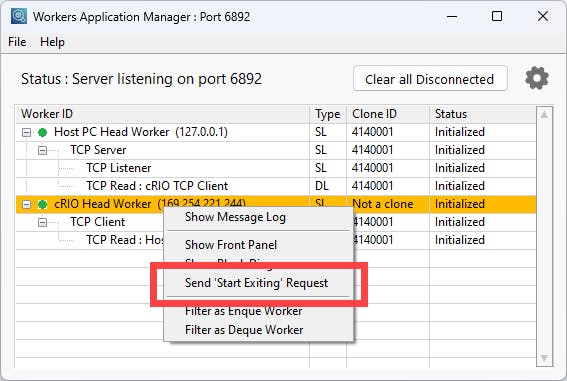Collapse the Host PC Head Worker node
Image resolution: width=567 pixels, height=381 pixels.
tap(26, 133)
